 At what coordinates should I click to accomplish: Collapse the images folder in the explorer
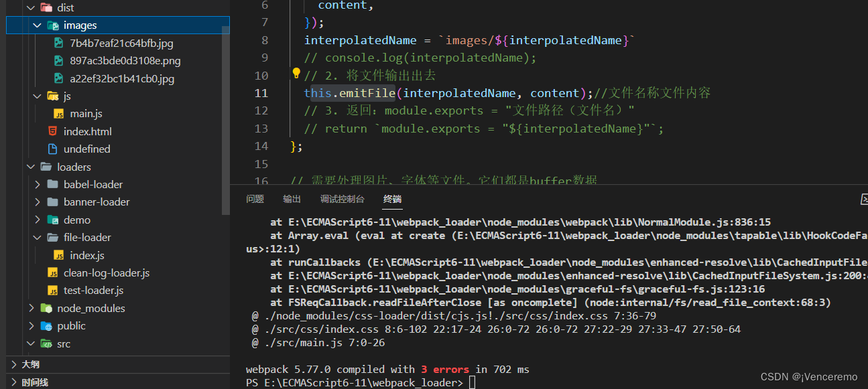point(38,25)
